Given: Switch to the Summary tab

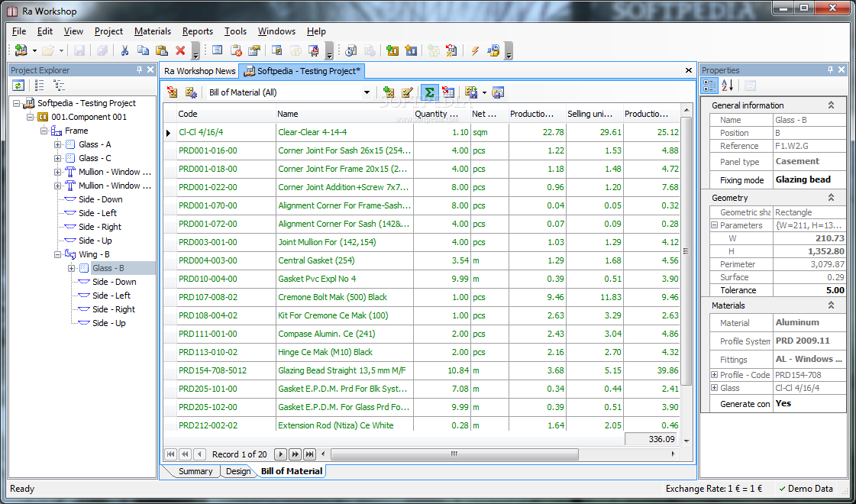Looking at the screenshot, I should click(x=195, y=471).
